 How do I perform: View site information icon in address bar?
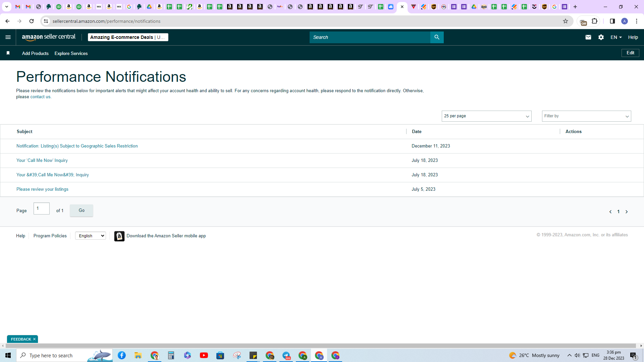pyautogui.click(x=46, y=21)
